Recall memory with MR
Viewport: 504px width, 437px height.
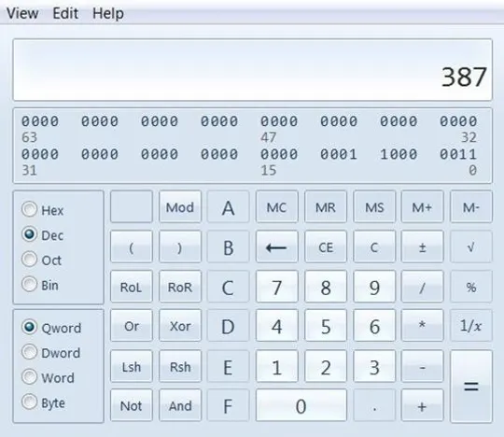click(326, 206)
